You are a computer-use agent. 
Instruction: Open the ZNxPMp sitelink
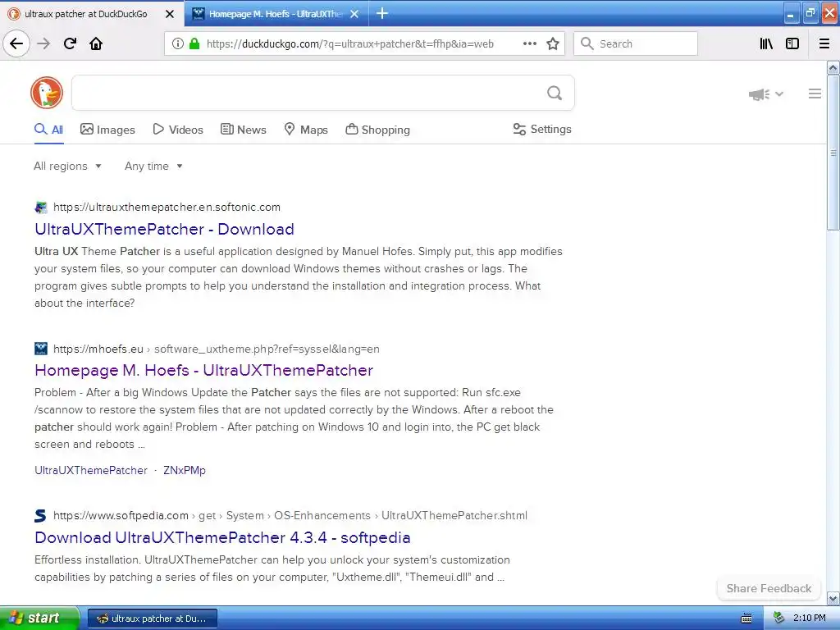[x=185, y=470]
